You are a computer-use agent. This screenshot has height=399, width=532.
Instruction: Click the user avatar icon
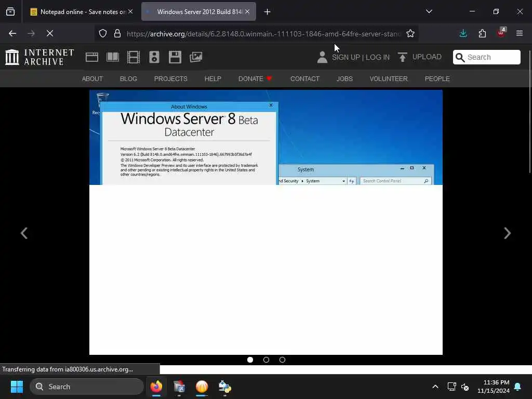tap(322, 57)
